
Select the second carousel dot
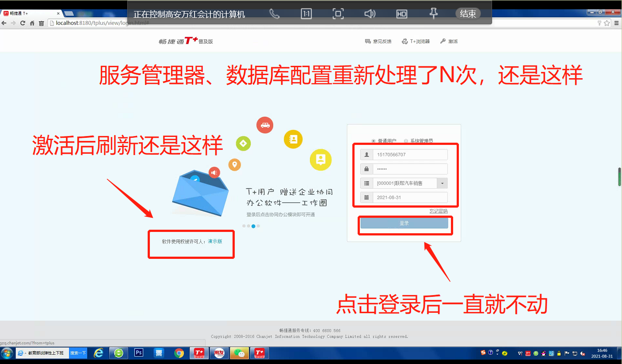[248, 226]
